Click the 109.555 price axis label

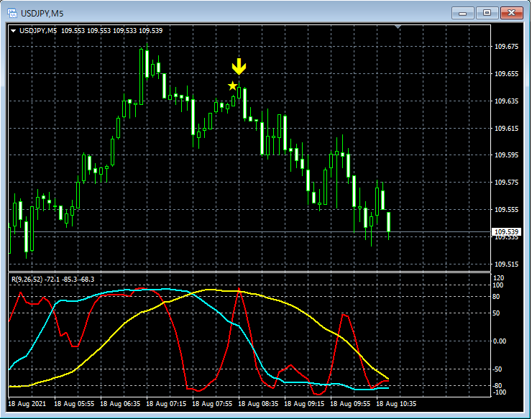(507, 210)
